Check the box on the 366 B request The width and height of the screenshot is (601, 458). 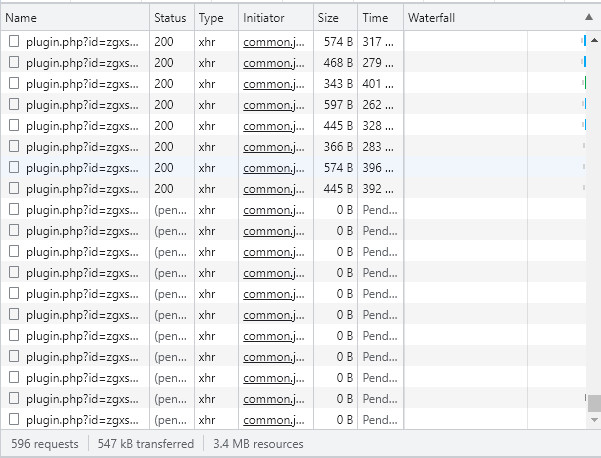tap(14, 146)
